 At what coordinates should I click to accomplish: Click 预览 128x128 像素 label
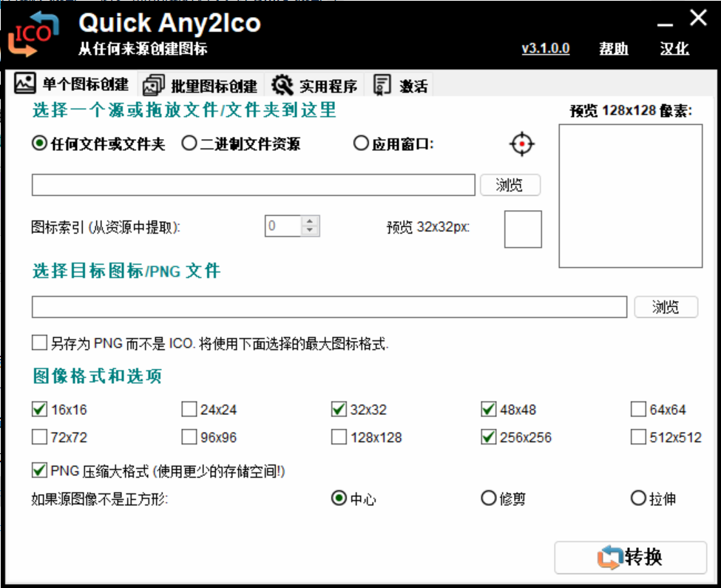pyautogui.click(x=631, y=111)
